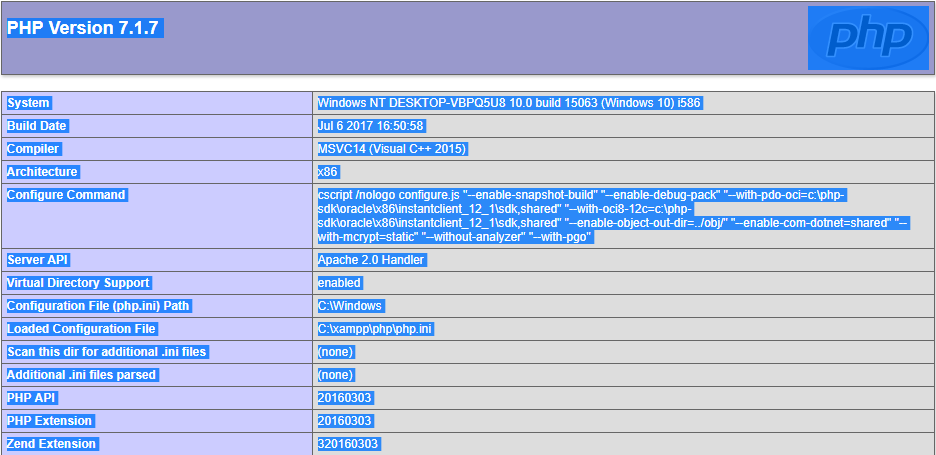Viewport: 936px width, 455px height.
Task: Click the PHP logo image
Action: [868, 38]
